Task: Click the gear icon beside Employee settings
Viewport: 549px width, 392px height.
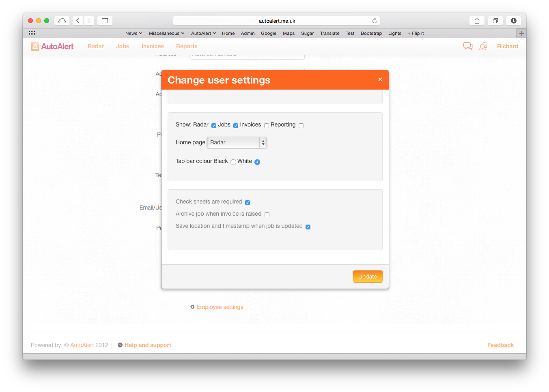Action: pyautogui.click(x=192, y=307)
